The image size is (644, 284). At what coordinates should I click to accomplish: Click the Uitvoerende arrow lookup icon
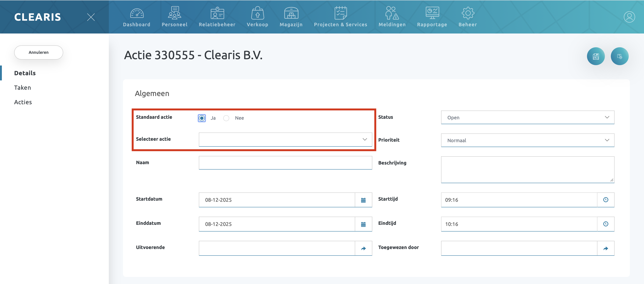click(x=363, y=248)
